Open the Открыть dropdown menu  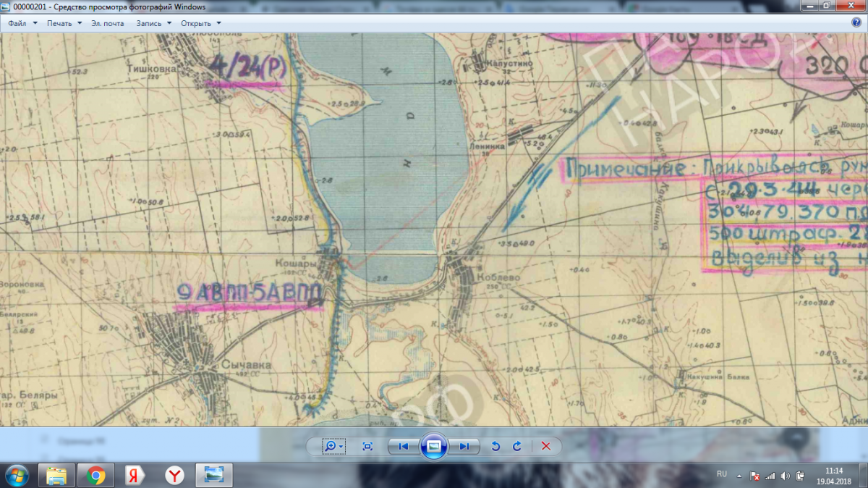pos(201,23)
